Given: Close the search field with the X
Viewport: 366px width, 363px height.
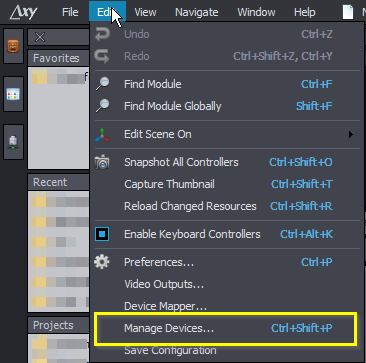Looking at the screenshot, I should (x=40, y=37).
